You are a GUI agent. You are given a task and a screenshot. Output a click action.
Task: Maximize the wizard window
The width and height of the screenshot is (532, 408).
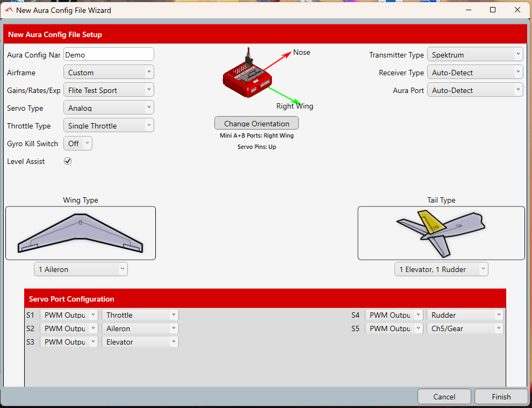[493, 10]
